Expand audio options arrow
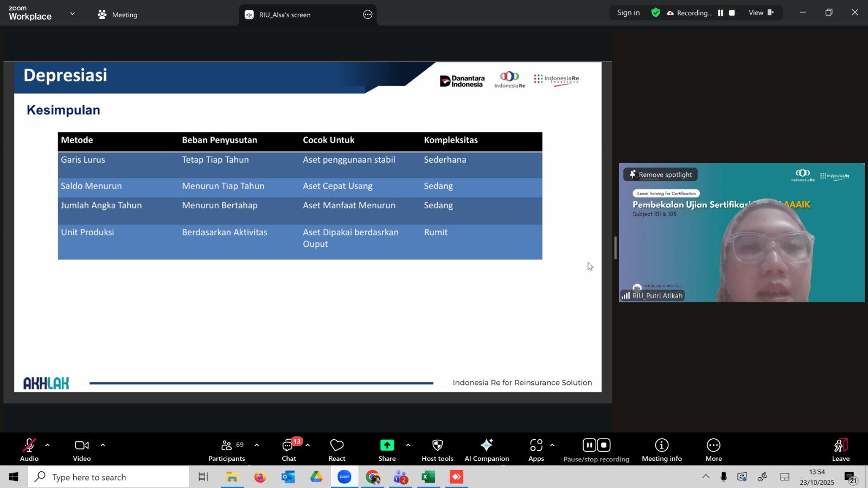 tap(48, 445)
